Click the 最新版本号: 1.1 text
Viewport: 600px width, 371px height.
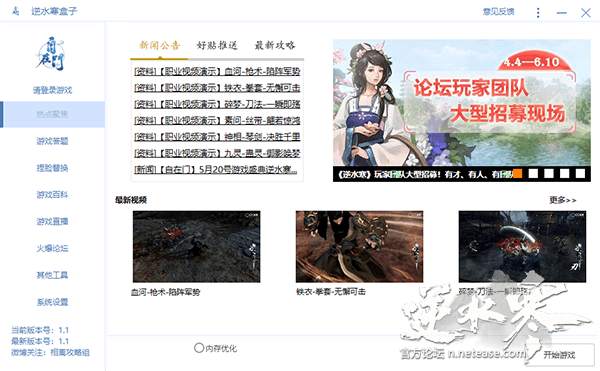[40, 341]
